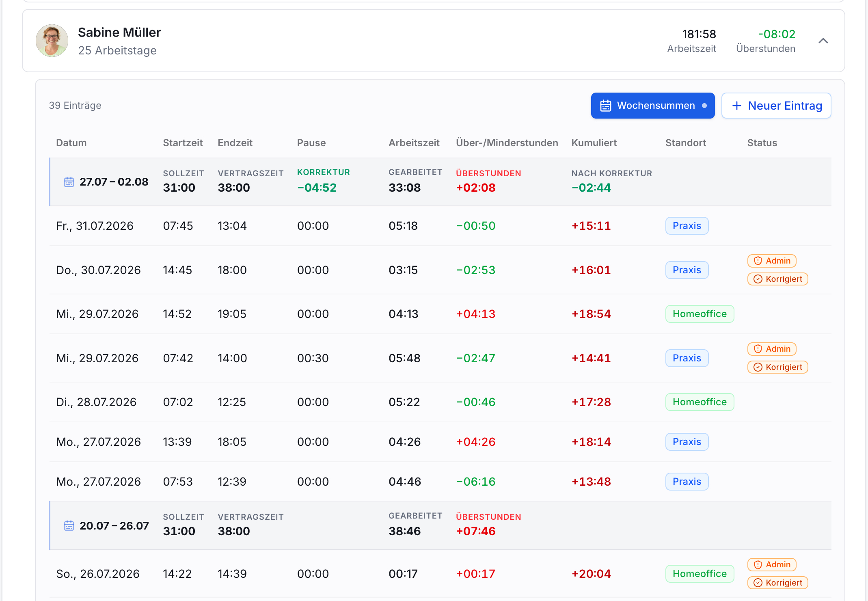Select the Fr., 31.07.2026 date cell
This screenshot has height=601, width=868.
pyautogui.click(x=95, y=226)
